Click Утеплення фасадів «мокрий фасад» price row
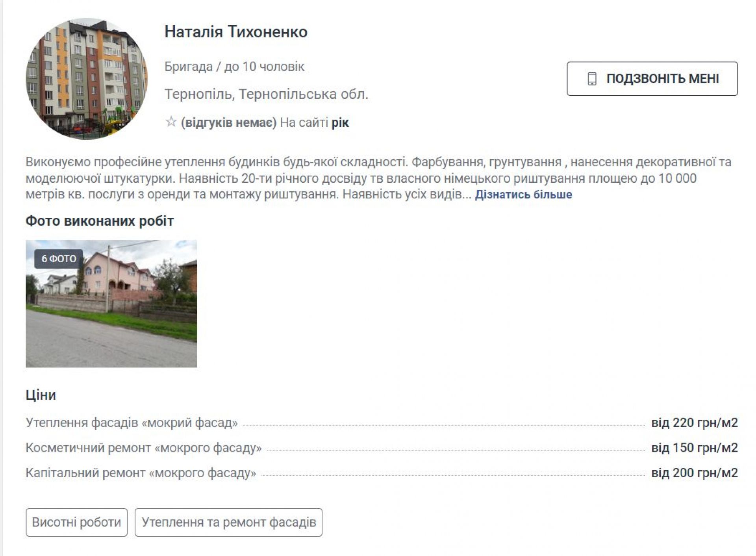Screen dimensions: 756x556 point(132,423)
